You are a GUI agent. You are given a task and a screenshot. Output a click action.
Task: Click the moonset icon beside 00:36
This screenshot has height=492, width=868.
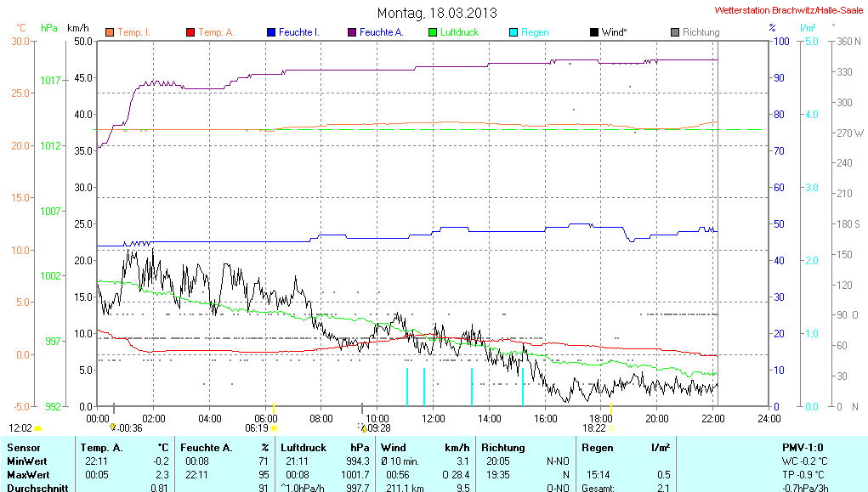tap(114, 428)
